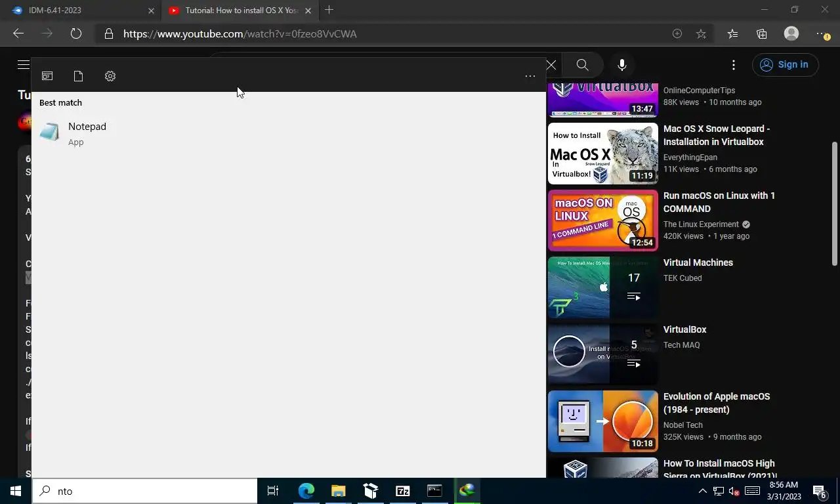The width and height of the screenshot is (840, 504).
Task: Open Notepad from Best match
Action: [x=289, y=133]
